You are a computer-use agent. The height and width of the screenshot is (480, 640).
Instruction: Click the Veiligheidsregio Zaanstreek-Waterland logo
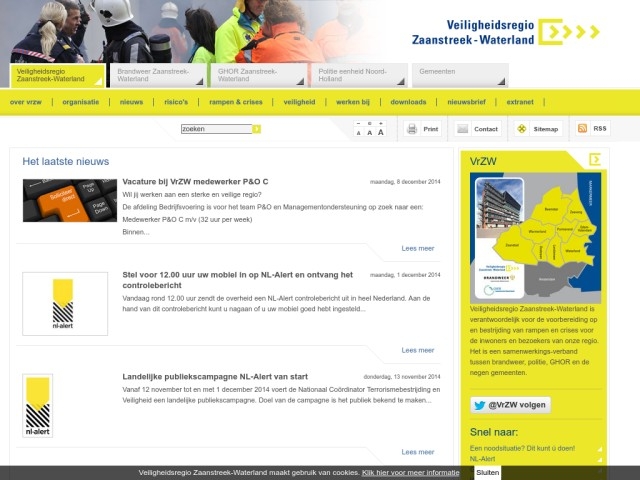click(505, 31)
